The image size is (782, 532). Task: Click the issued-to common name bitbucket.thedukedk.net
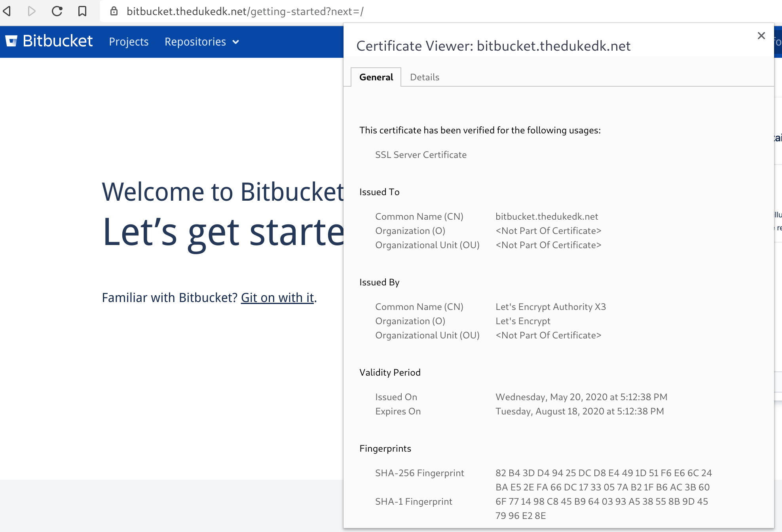[547, 217]
